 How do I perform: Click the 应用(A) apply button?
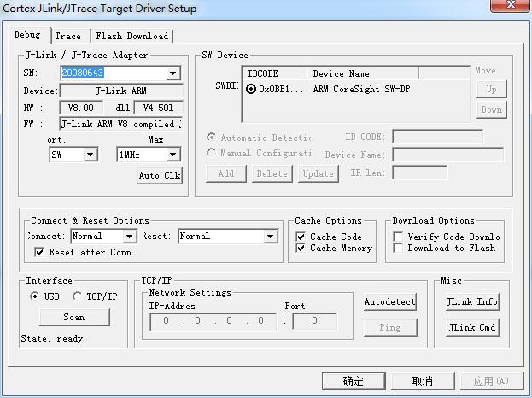click(492, 381)
